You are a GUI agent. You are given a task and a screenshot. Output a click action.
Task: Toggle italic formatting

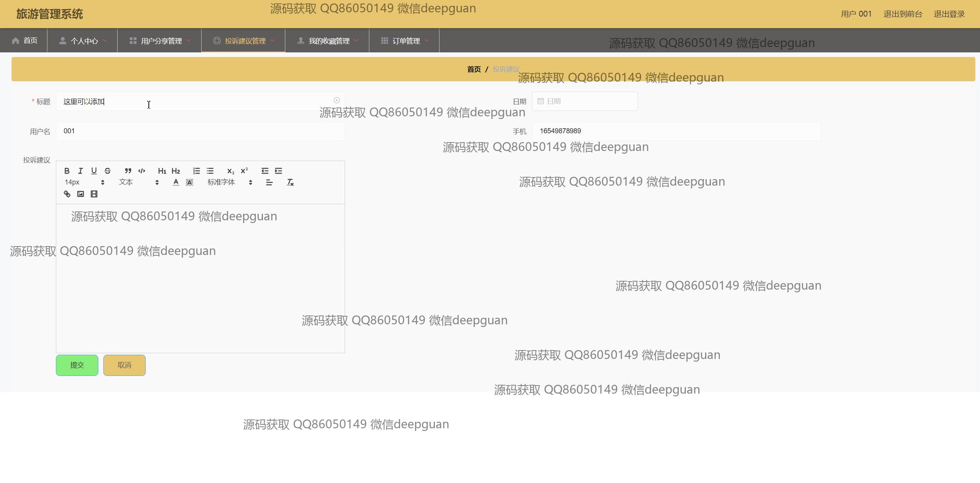(81, 171)
